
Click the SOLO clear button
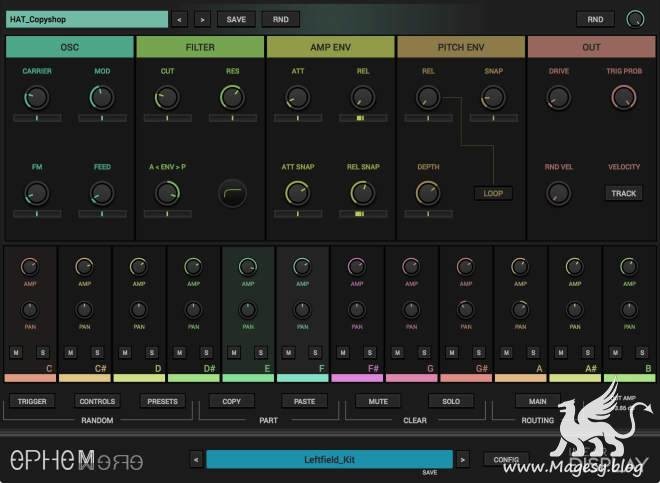[451, 401]
